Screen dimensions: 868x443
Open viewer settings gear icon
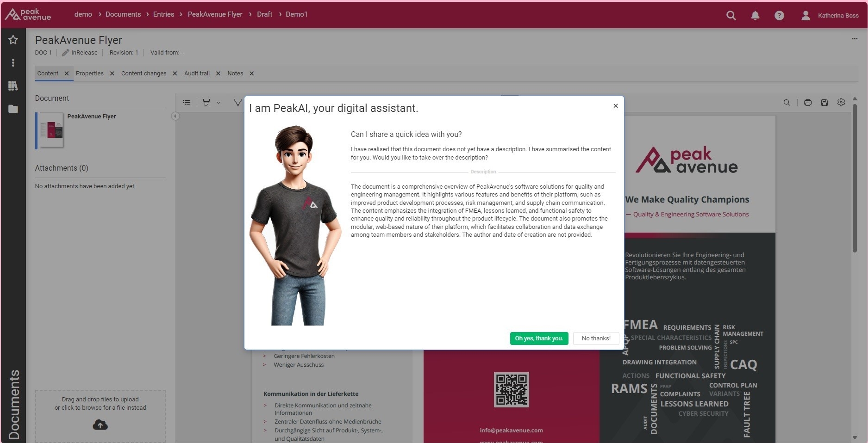pyautogui.click(x=841, y=102)
